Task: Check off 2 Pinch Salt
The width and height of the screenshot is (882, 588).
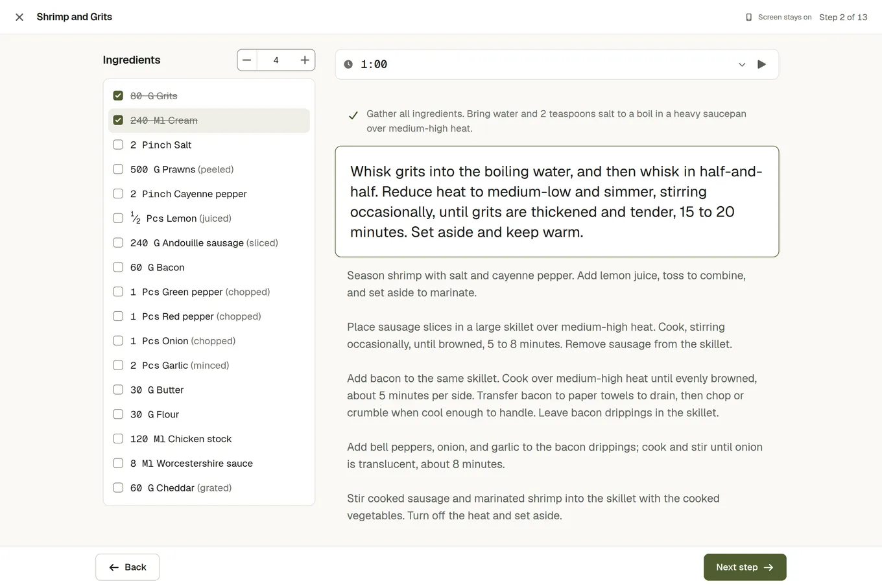Action: tap(118, 145)
